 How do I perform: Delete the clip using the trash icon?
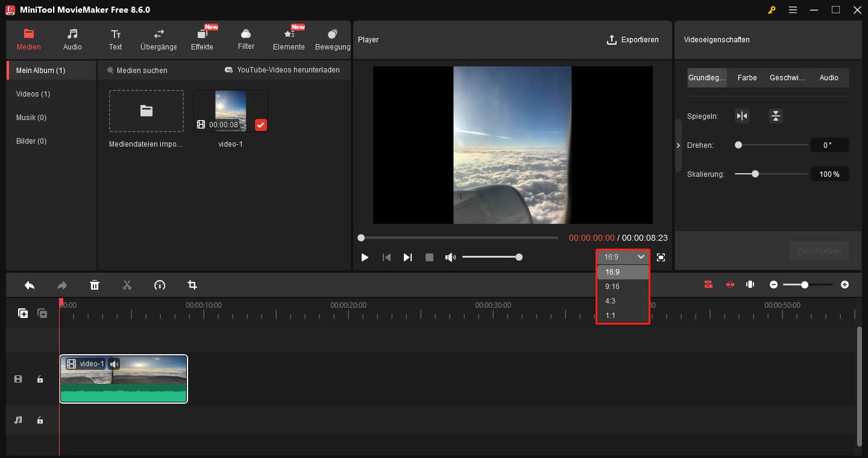[95, 284]
